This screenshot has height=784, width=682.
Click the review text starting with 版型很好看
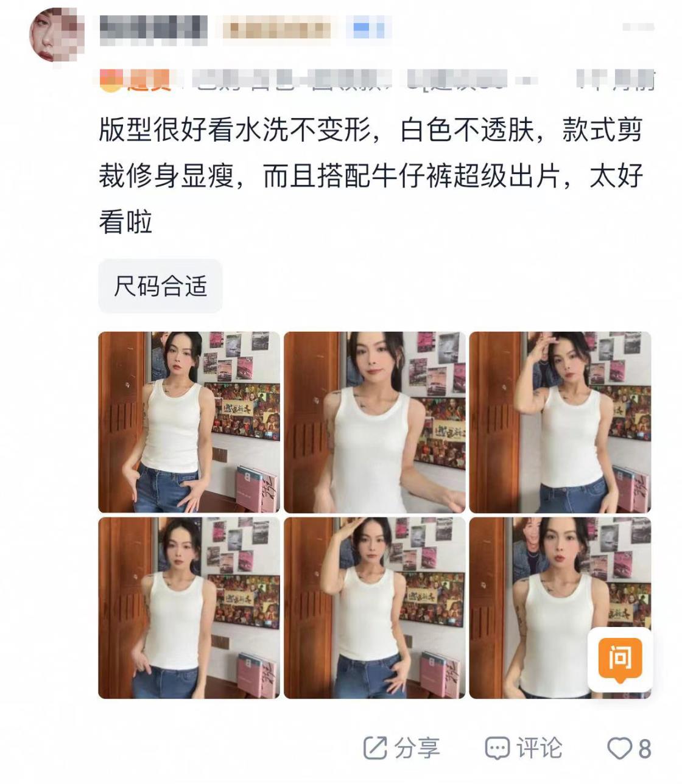pos(371,176)
